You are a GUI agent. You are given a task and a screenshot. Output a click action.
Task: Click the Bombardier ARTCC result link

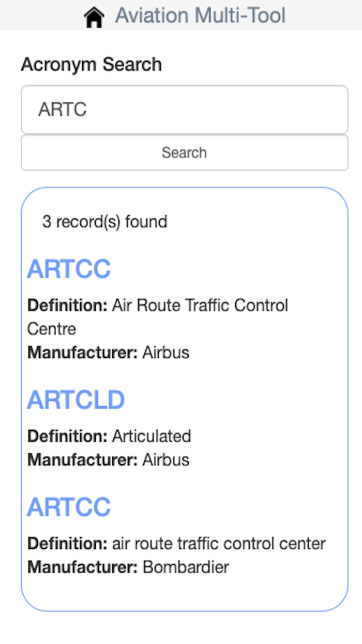click(x=69, y=507)
